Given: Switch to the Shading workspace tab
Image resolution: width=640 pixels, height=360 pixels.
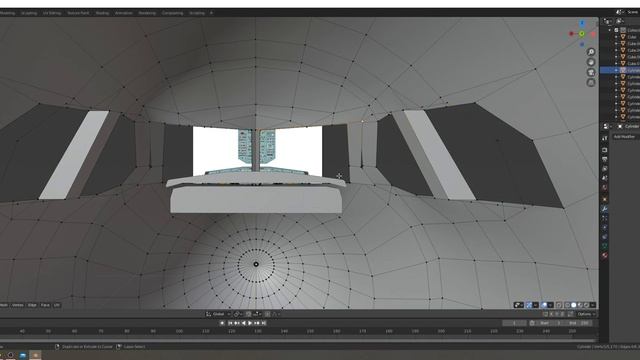Looking at the screenshot, I should pos(102,13).
